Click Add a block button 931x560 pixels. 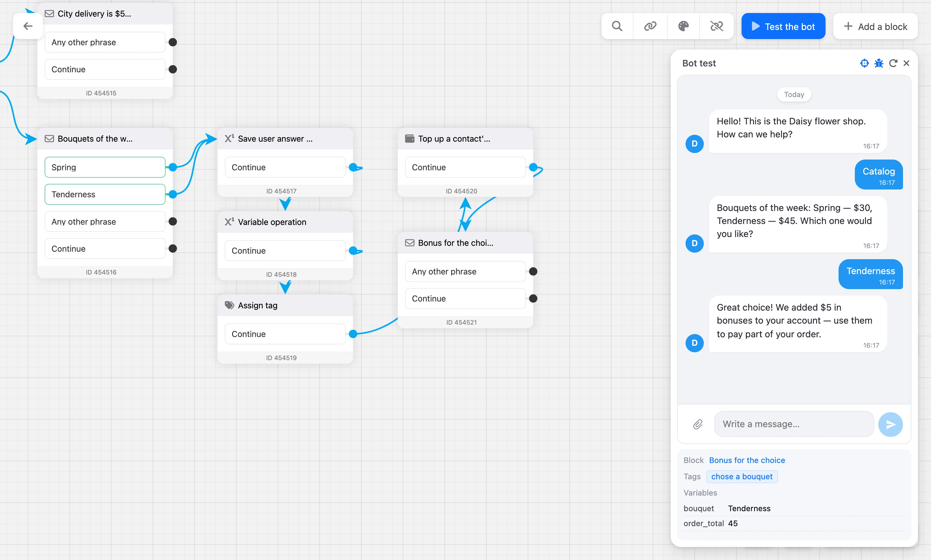[875, 26]
